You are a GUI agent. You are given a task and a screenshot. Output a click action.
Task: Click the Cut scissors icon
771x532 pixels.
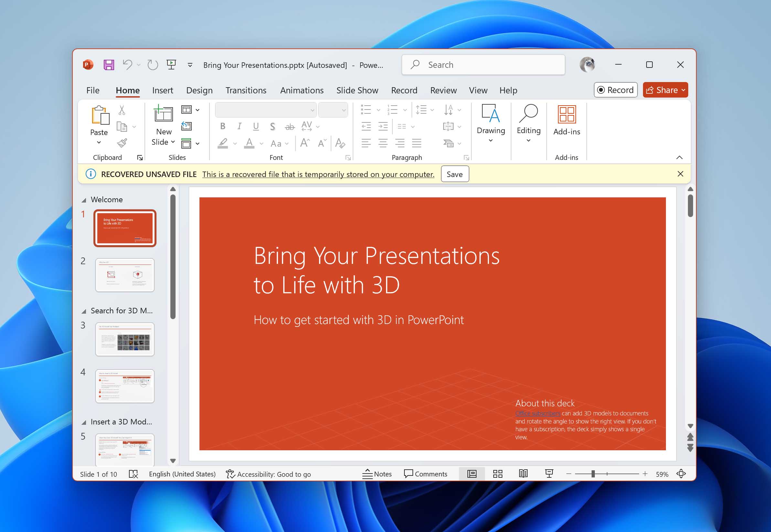[122, 110]
